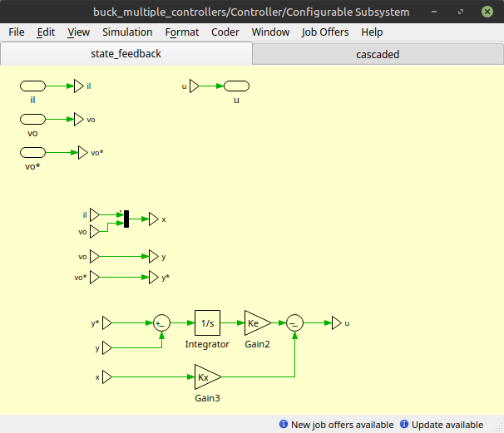Click the Integrator block label
The width and height of the screenshot is (504, 433).
pyautogui.click(x=207, y=344)
